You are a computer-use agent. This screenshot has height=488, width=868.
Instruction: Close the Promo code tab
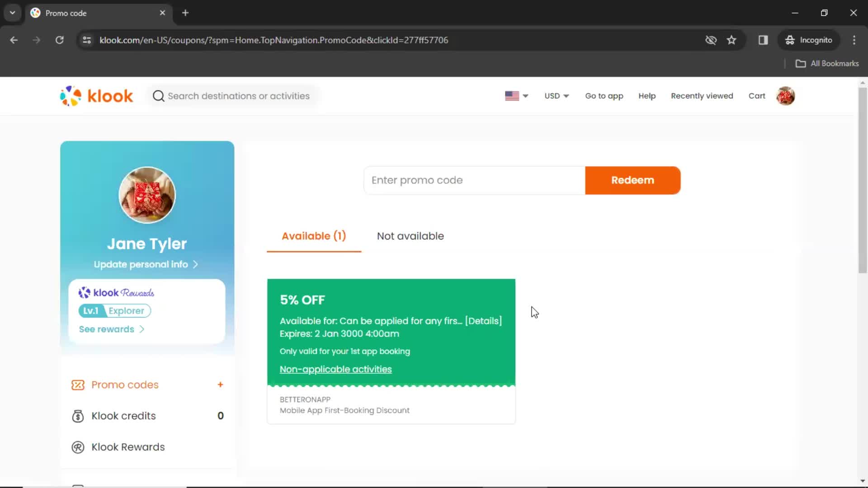tap(162, 13)
